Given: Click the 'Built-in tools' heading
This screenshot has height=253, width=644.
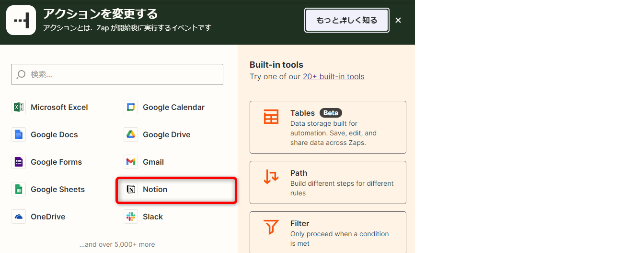Looking at the screenshot, I should click(x=276, y=65).
